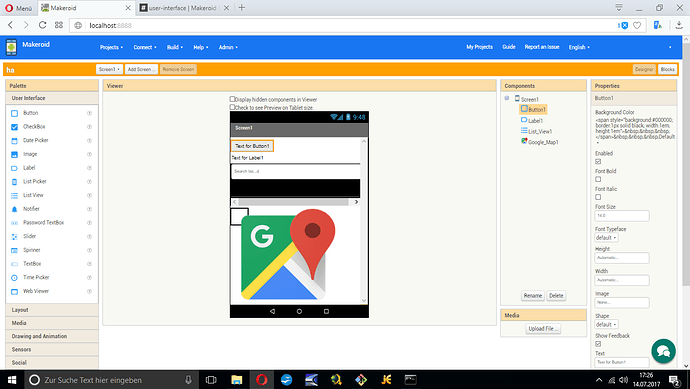
Task: Open the Projects menu
Action: click(111, 47)
